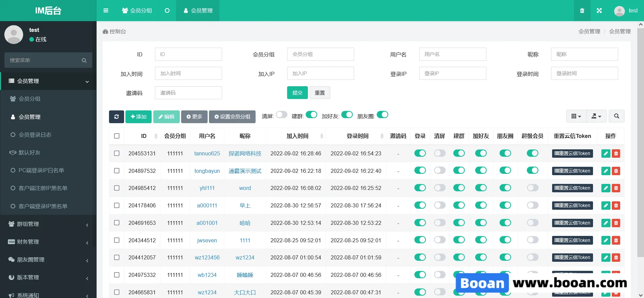
Task: Click the green 提交 submit button
Action: pos(297,93)
